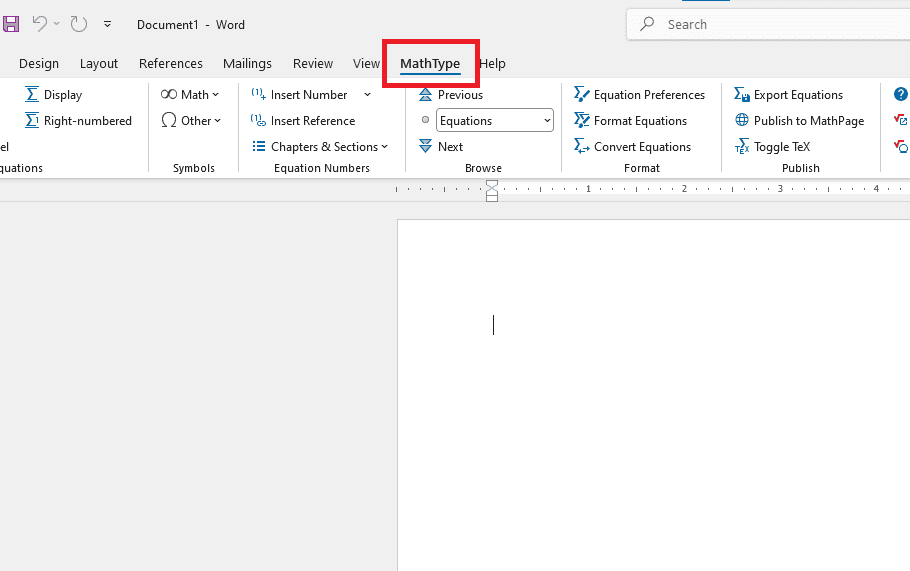Select the MathType tab
Screen dimensions: 910x571
pos(430,63)
